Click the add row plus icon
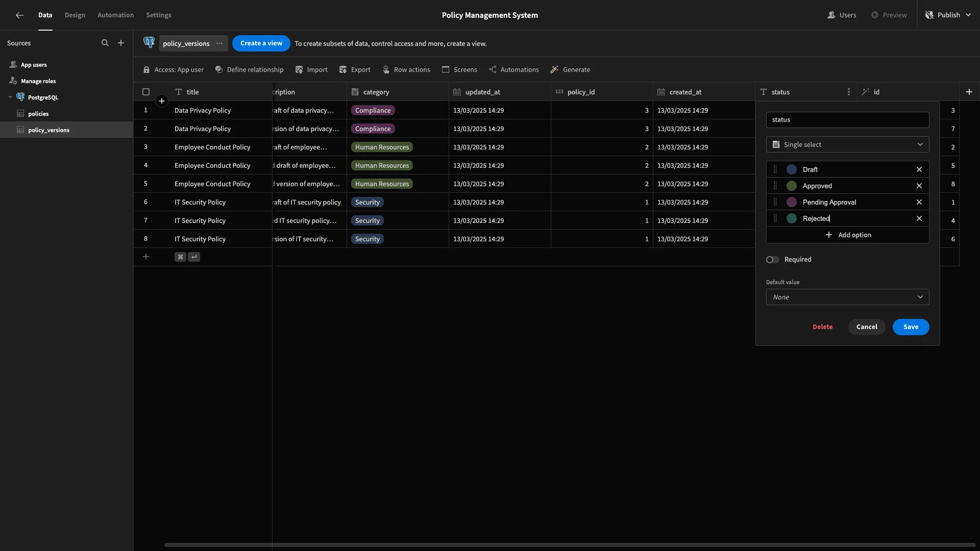The width and height of the screenshot is (980, 551). click(146, 257)
